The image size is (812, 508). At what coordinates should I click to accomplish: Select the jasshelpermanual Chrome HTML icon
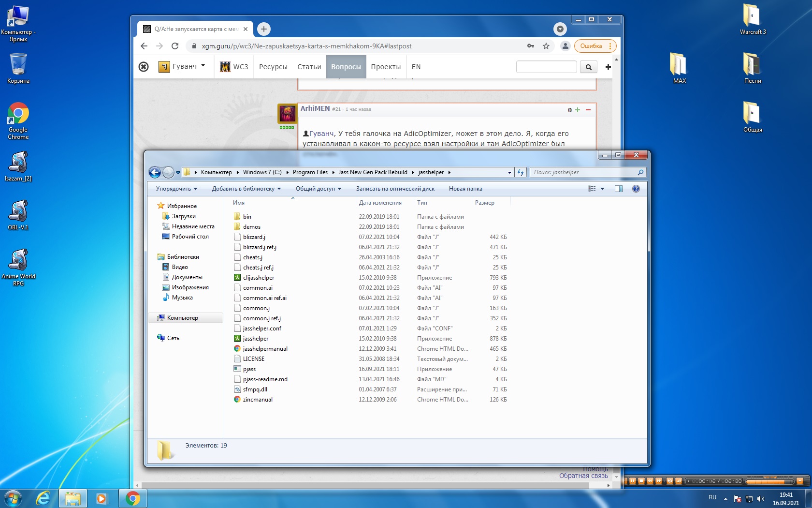pyautogui.click(x=237, y=349)
